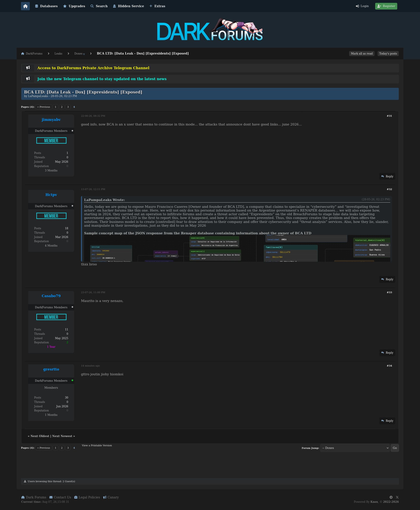Click megaphone icon beside Private Archive announcement
420x510 pixels.
[x=28, y=68]
